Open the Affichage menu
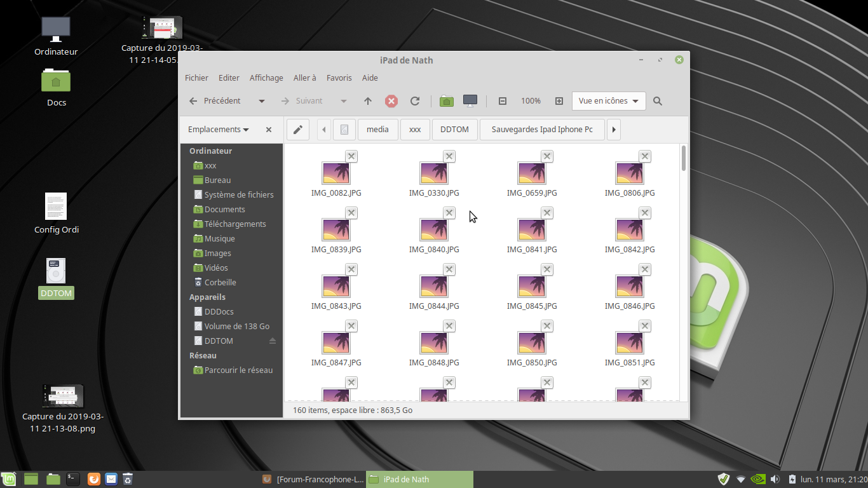This screenshot has height=488, width=868. 266,78
